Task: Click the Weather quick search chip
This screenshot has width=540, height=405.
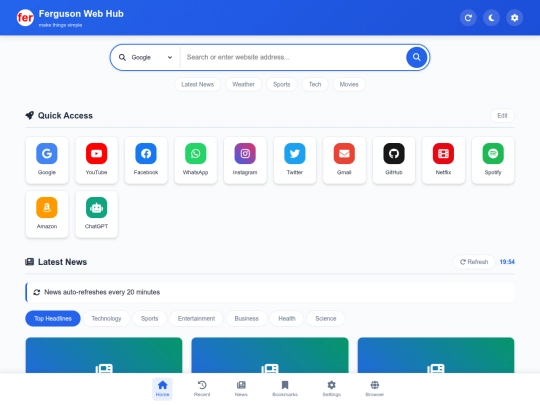Action: click(x=243, y=84)
